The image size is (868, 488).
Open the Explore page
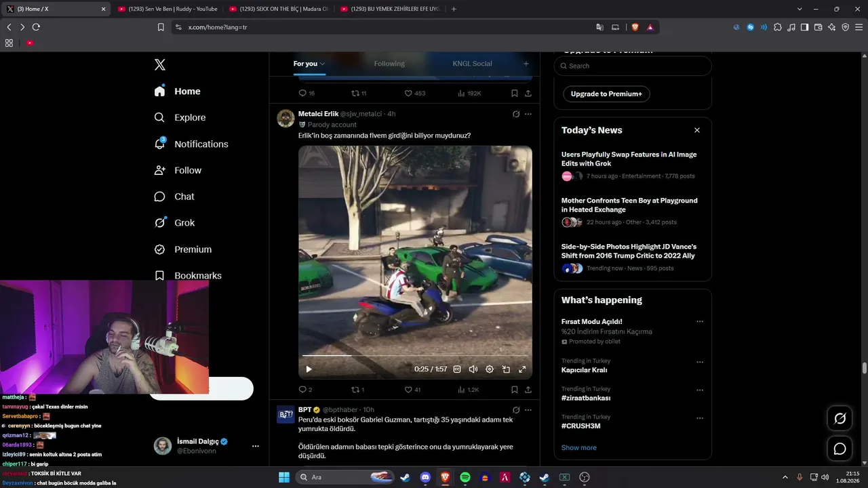[x=180, y=117]
